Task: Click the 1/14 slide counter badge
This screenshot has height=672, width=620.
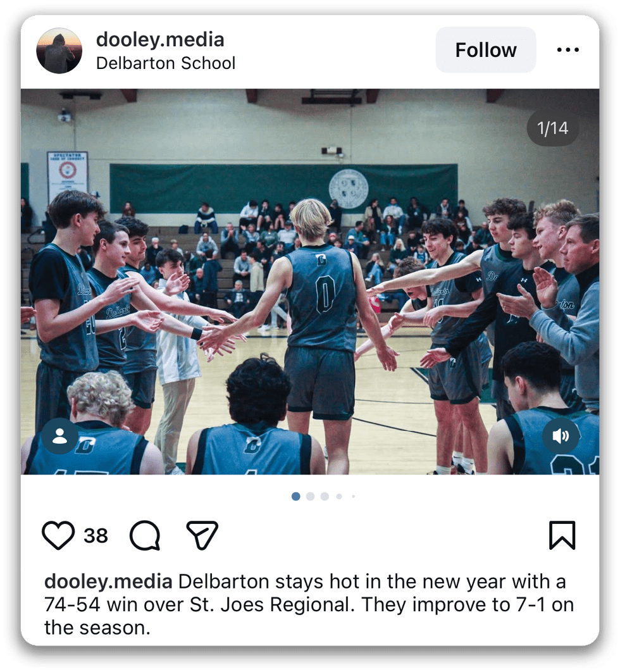Action: click(553, 128)
